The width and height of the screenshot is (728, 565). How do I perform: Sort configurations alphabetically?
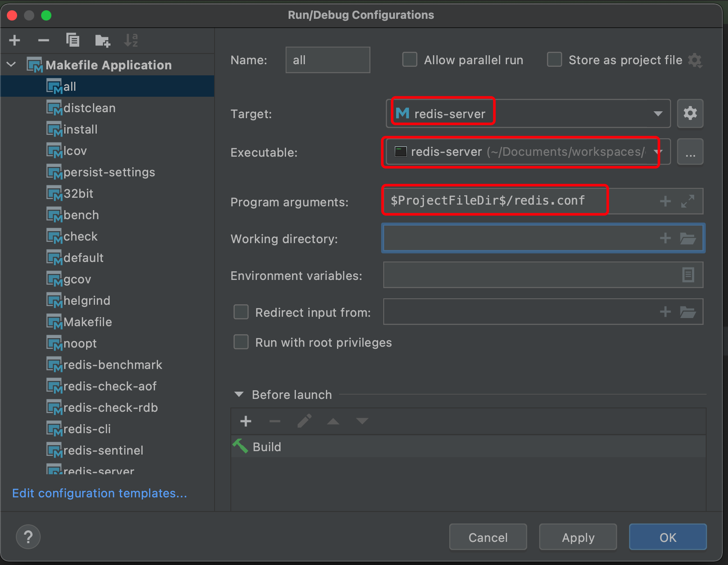pyautogui.click(x=131, y=40)
